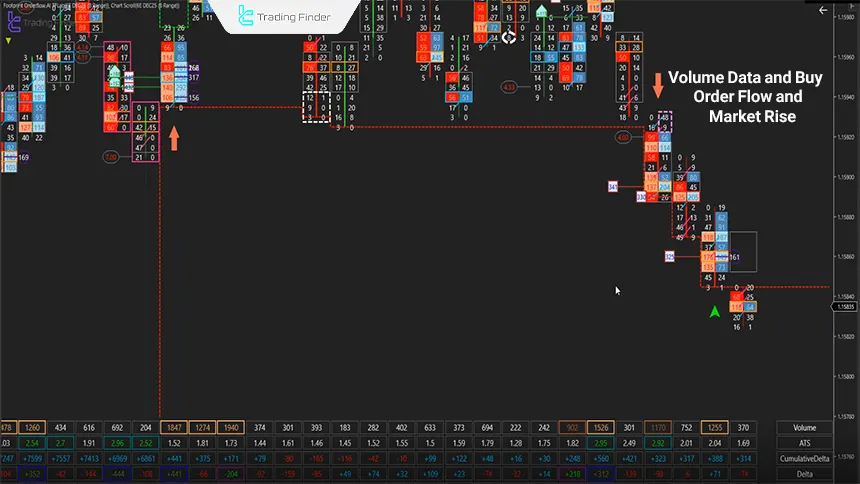The width and height of the screenshot is (860, 484).
Task: Select the 2.54 ATS cell
Action: [x=32, y=443]
